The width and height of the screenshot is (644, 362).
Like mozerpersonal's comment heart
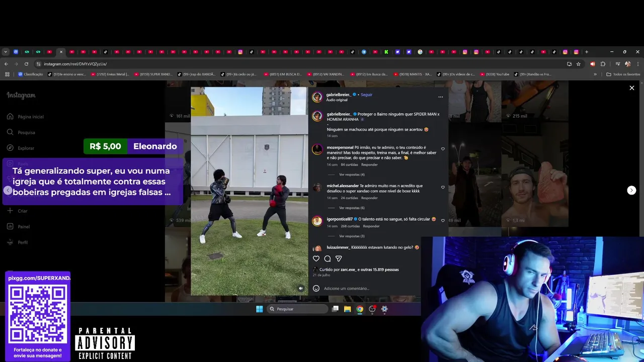443,149
